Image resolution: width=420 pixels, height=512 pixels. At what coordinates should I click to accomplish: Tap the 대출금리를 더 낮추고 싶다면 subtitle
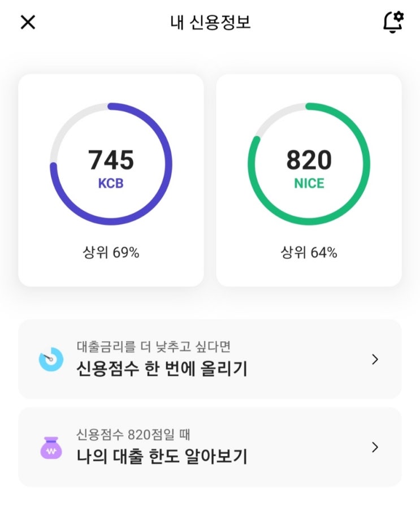[x=153, y=346]
